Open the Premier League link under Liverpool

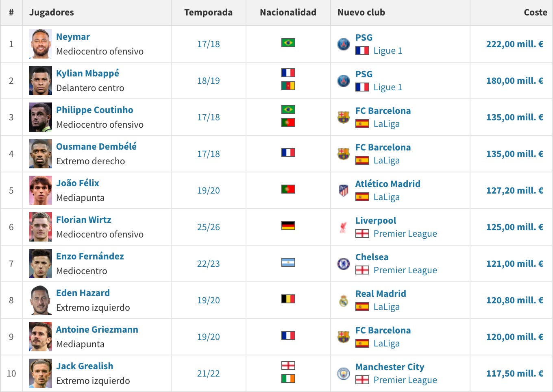tap(405, 233)
